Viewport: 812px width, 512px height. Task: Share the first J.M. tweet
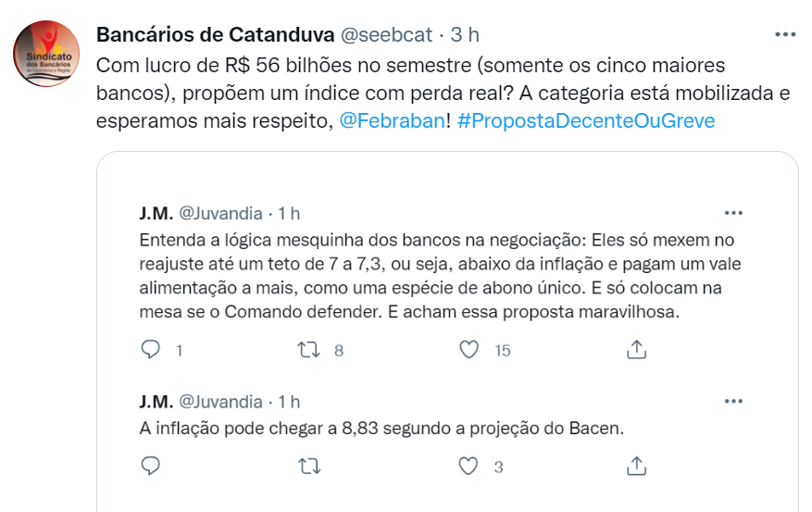pos(636,349)
